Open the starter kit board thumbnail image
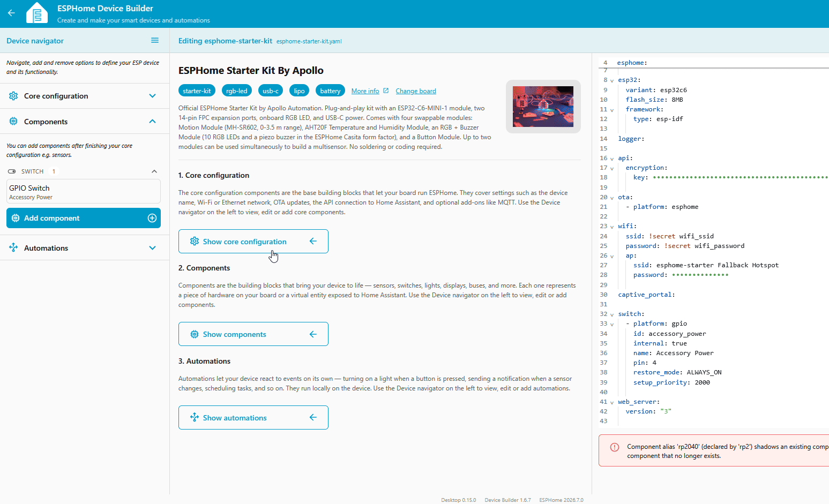The image size is (829, 504). point(543,107)
